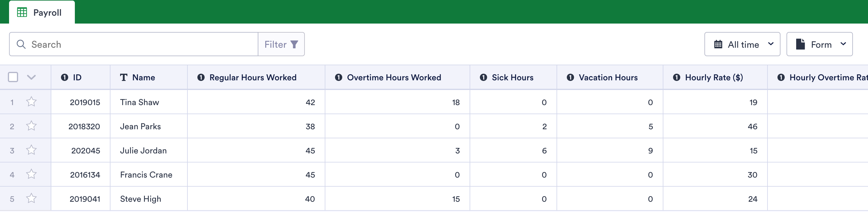
Task: Switch to the Payroll tab
Action: (x=42, y=12)
